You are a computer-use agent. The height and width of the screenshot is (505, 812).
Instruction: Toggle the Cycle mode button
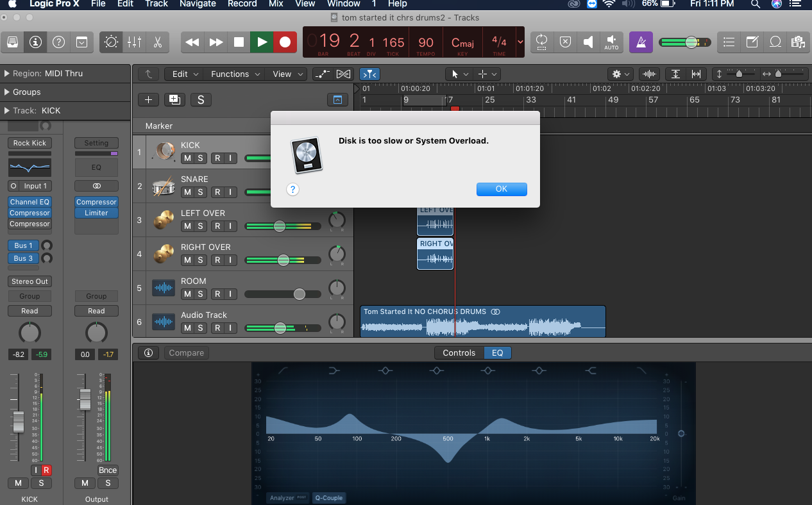pos(541,42)
